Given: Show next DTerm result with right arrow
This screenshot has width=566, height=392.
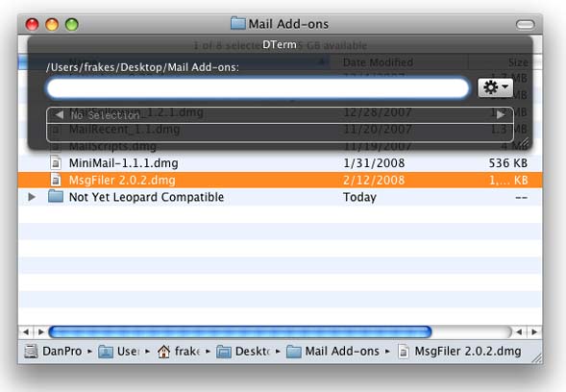Looking at the screenshot, I should [x=501, y=115].
